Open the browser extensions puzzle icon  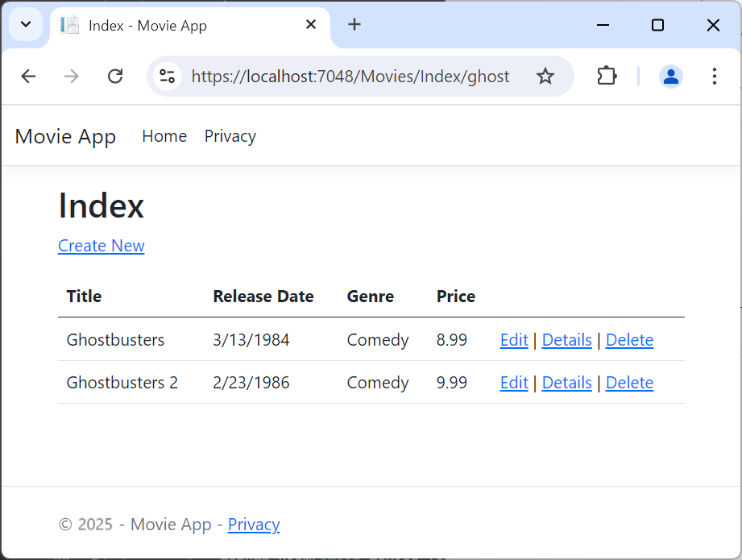(607, 76)
